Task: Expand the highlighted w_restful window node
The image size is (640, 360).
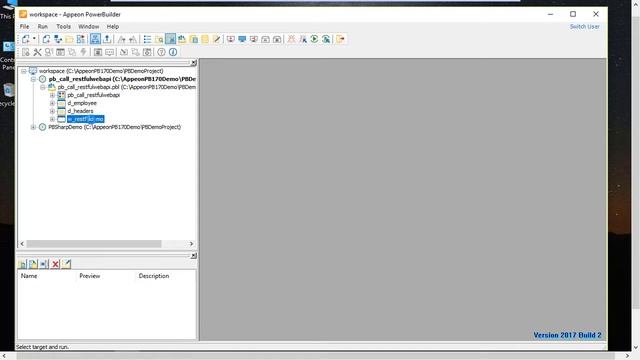Action: click(x=52, y=119)
